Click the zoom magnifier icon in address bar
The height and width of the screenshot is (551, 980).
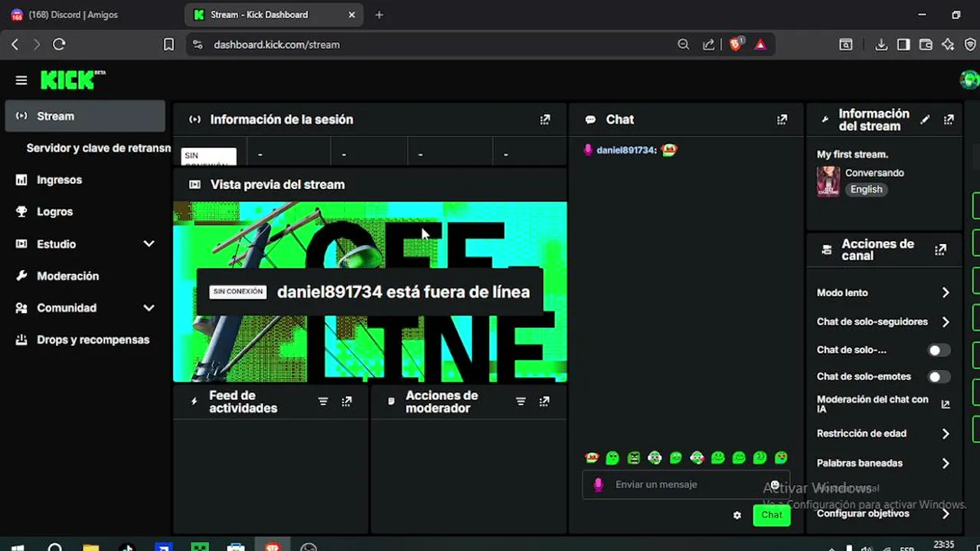pyautogui.click(x=684, y=44)
